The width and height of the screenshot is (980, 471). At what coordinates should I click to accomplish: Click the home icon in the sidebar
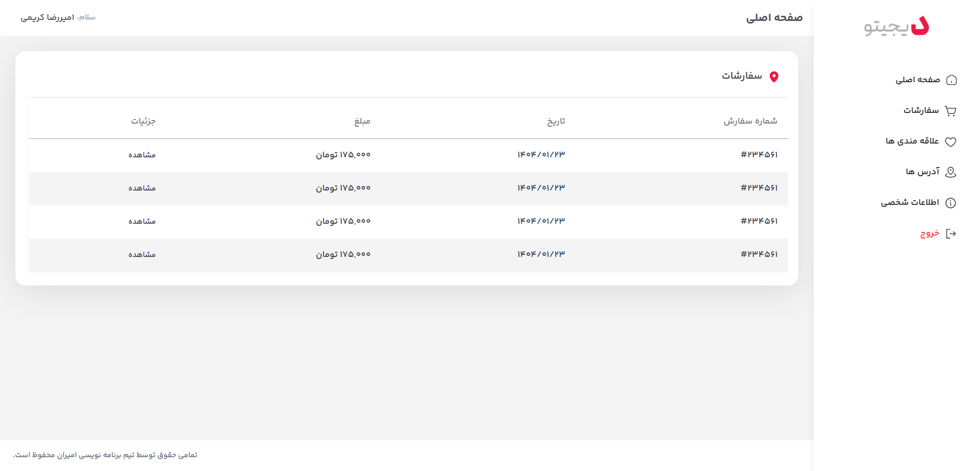click(951, 80)
